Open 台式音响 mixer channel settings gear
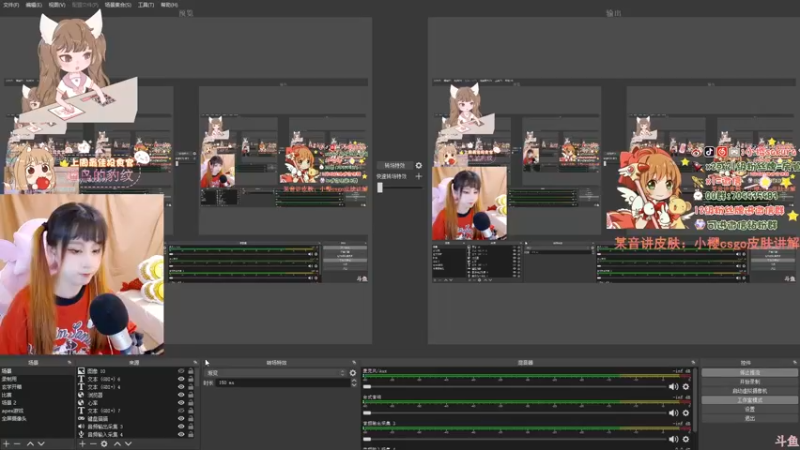 point(686,413)
